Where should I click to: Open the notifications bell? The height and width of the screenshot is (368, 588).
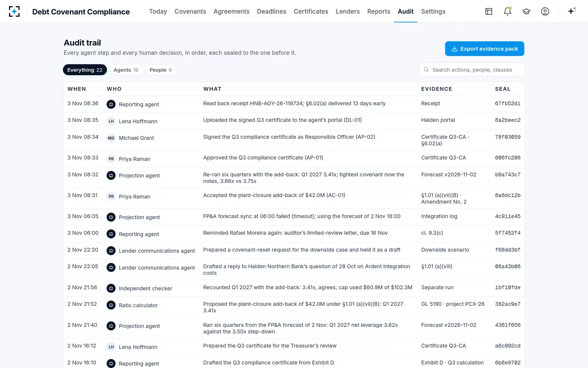tap(508, 11)
